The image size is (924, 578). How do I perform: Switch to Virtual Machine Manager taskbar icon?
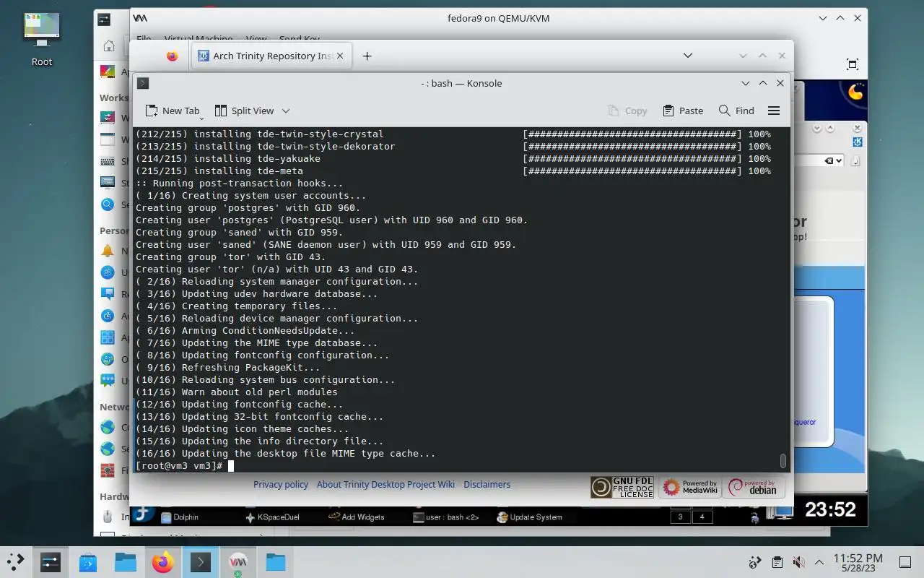[238, 562]
